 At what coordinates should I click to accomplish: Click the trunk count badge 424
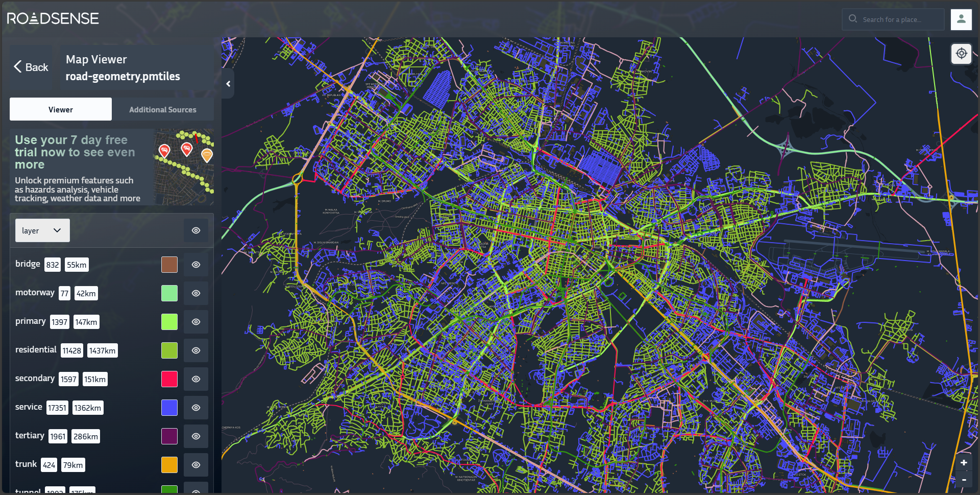(x=49, y=465)
